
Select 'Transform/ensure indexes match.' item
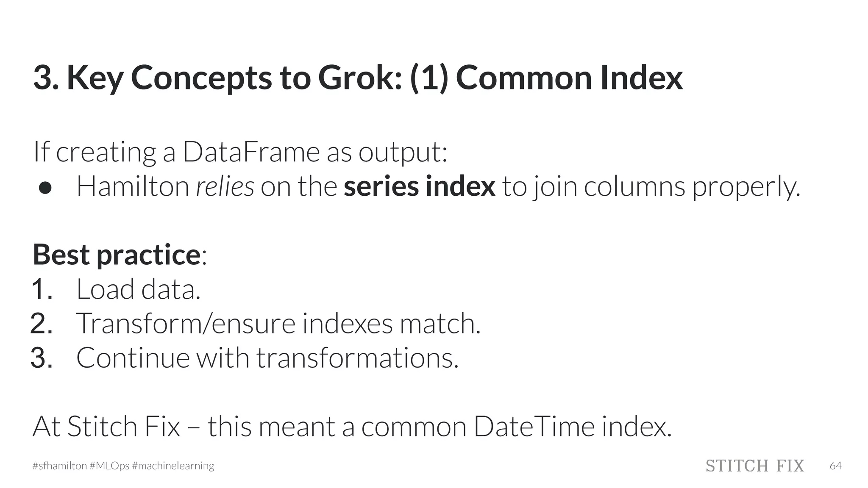click(x=278, y=324)
